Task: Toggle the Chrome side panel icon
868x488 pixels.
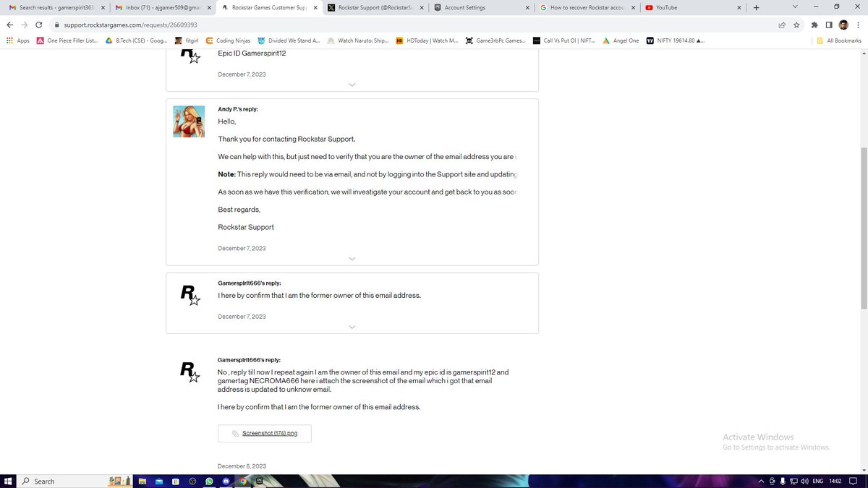Action: (x=829, y=24)
